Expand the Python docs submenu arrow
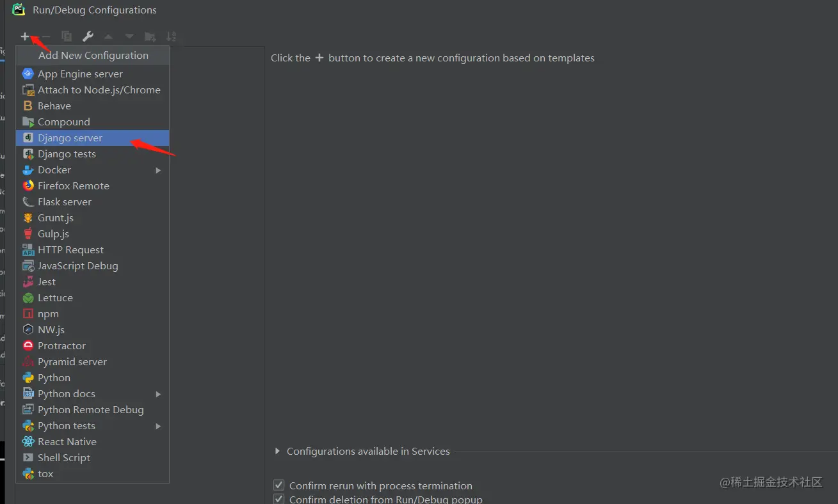Screen dimensions: 838x504 coord(158,394)
